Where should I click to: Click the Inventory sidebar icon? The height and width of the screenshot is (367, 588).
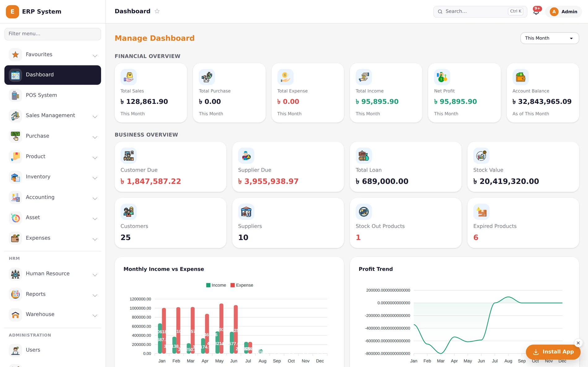pos(15,177)
